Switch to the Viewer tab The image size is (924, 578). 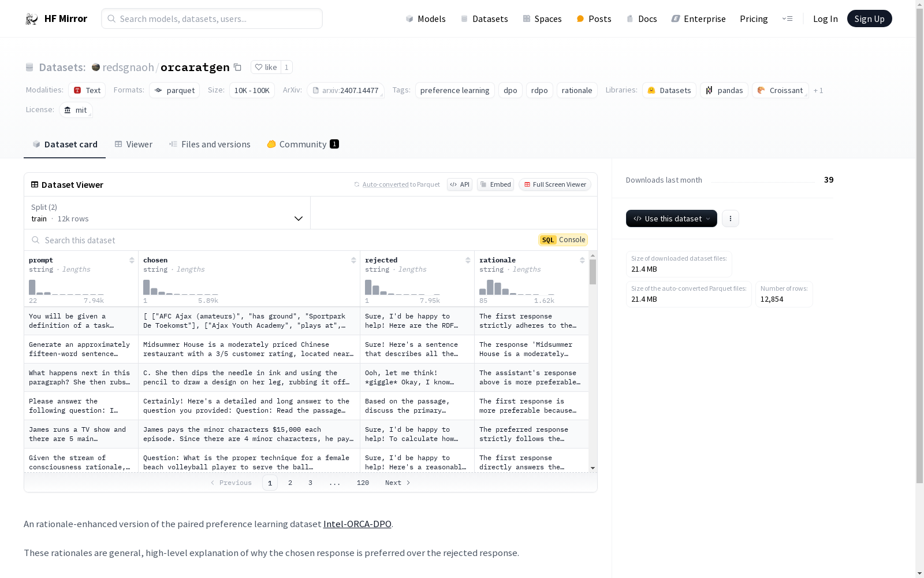[133, 144]
